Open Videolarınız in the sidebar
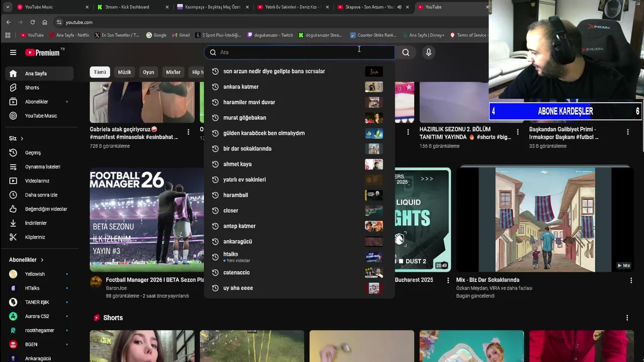This screenshot has width=644, height=362. 39,181
